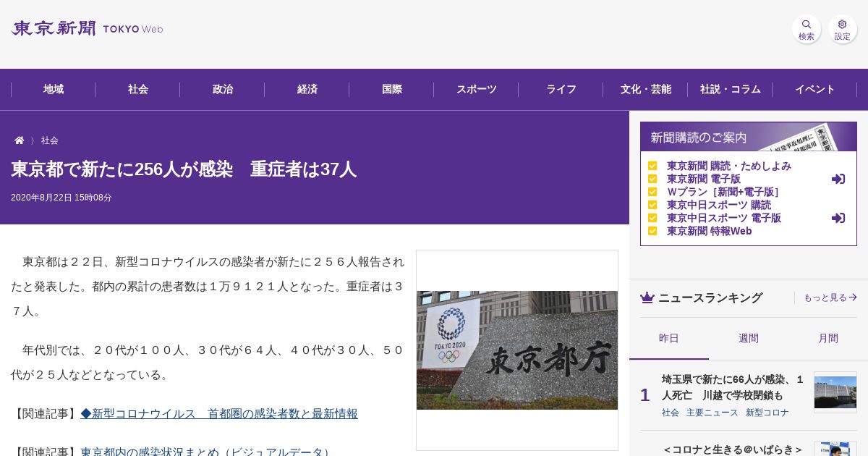Click the 社会 breadcrumb link
Viewport: 868px width, 456px height.
(50, 140)
